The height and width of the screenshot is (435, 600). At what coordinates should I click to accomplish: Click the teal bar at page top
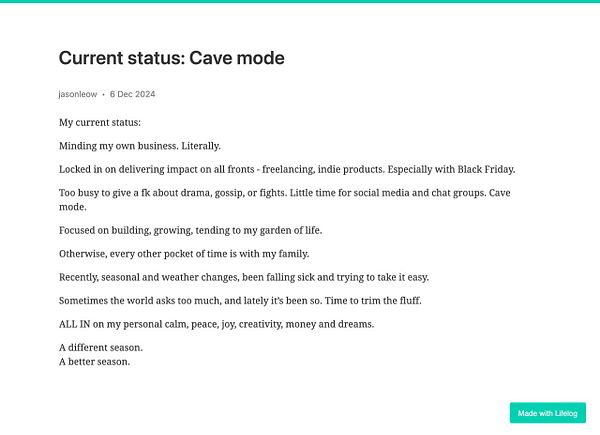coord(300,1)
